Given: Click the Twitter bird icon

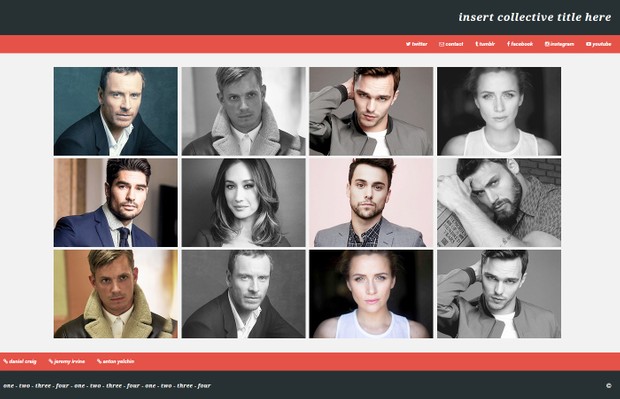Looking at the screenshot, I should click(x=408, y=44).
